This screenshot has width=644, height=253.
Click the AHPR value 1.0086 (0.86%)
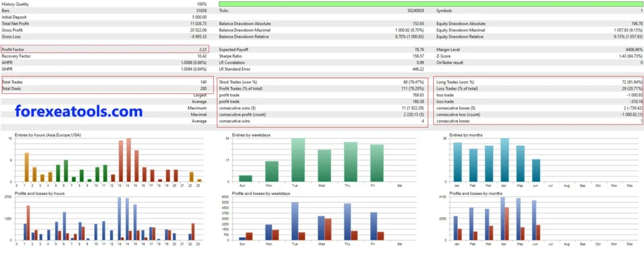(194, 63)
